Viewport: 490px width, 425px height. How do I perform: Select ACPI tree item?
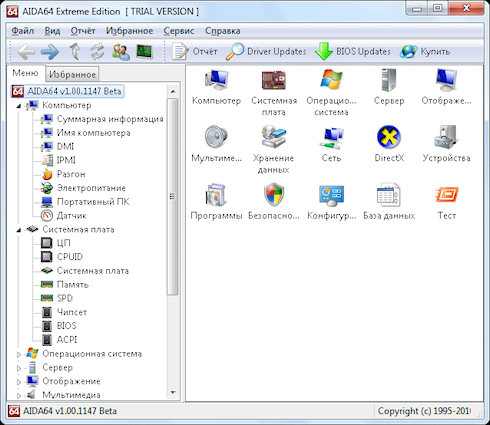pos(59,340)
